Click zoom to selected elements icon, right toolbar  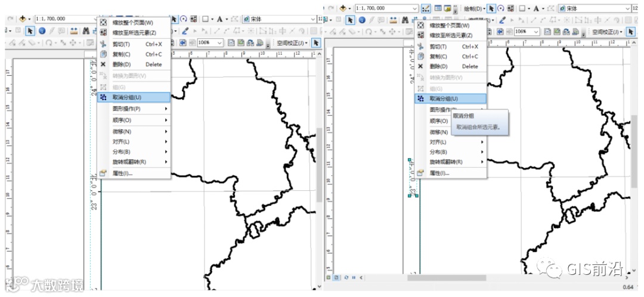[x=510, y=8]
